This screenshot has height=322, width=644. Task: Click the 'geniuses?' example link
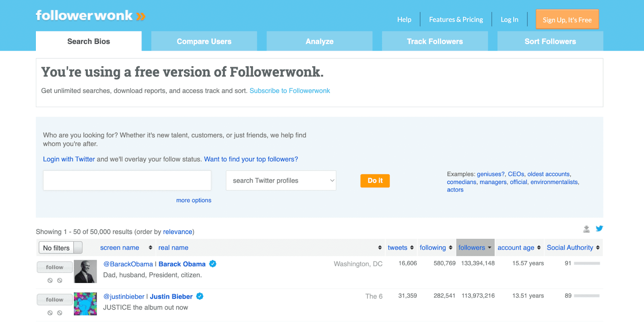491,174
